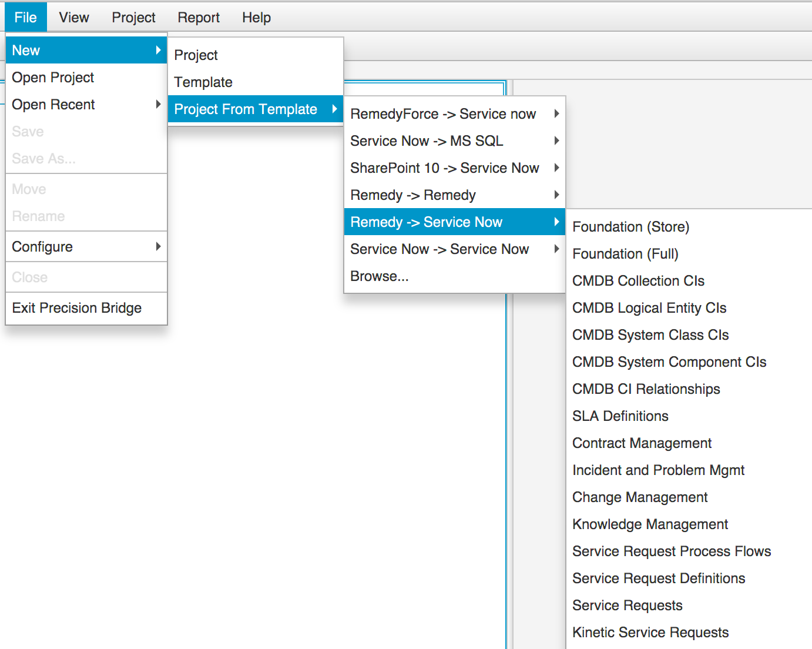Open the Help menu
This screenshot has width=812, height=649.
coord(256,17)
